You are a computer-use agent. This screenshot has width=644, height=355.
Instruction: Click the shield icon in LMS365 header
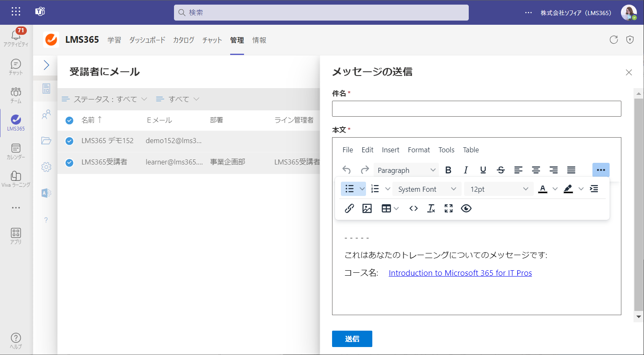coord(630,40)
